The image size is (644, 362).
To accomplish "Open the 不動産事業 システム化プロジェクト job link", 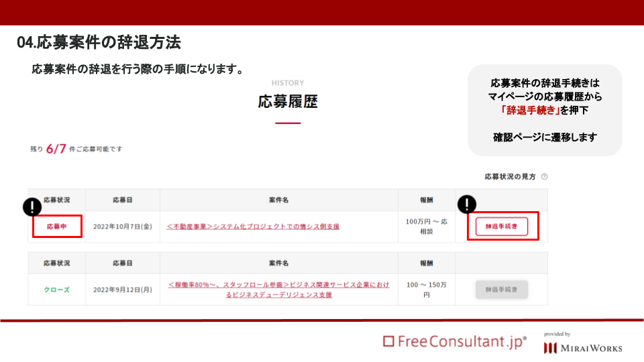I will pos(253,227).
